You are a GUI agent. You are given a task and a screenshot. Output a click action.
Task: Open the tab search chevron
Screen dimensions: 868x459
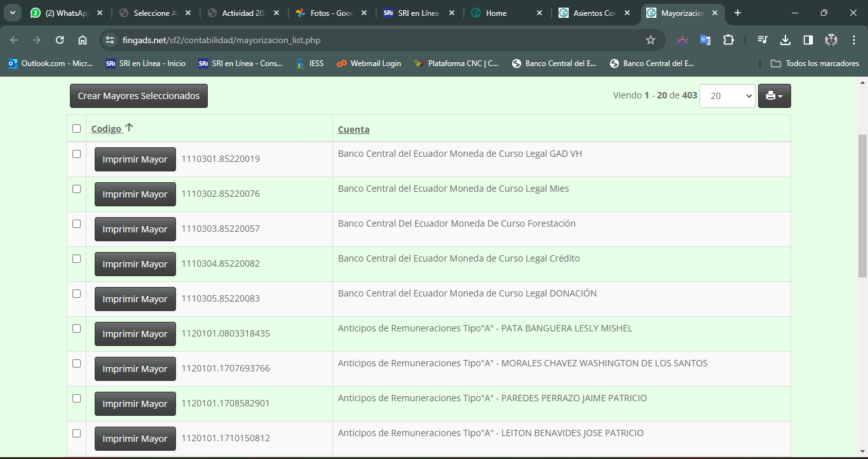(x=12, y=13)
